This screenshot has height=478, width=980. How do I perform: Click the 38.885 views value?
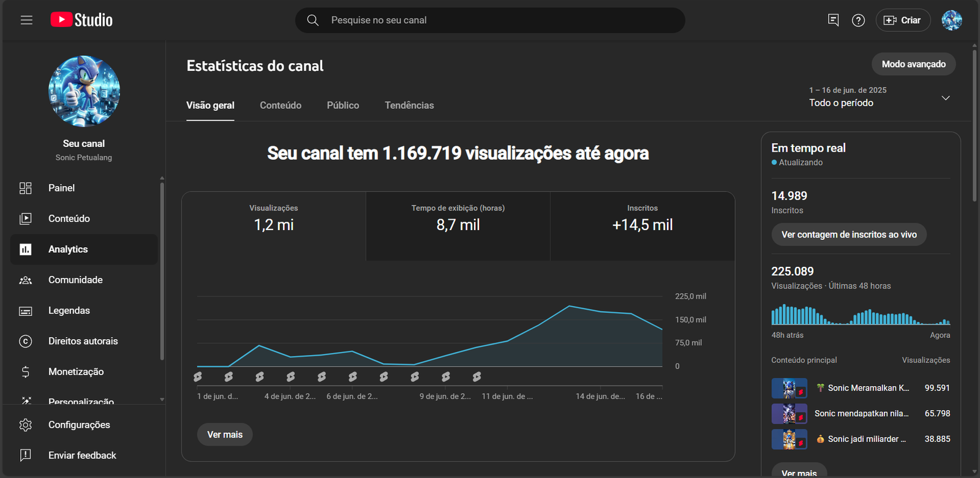pyautogui.click(x=937, y=439)
